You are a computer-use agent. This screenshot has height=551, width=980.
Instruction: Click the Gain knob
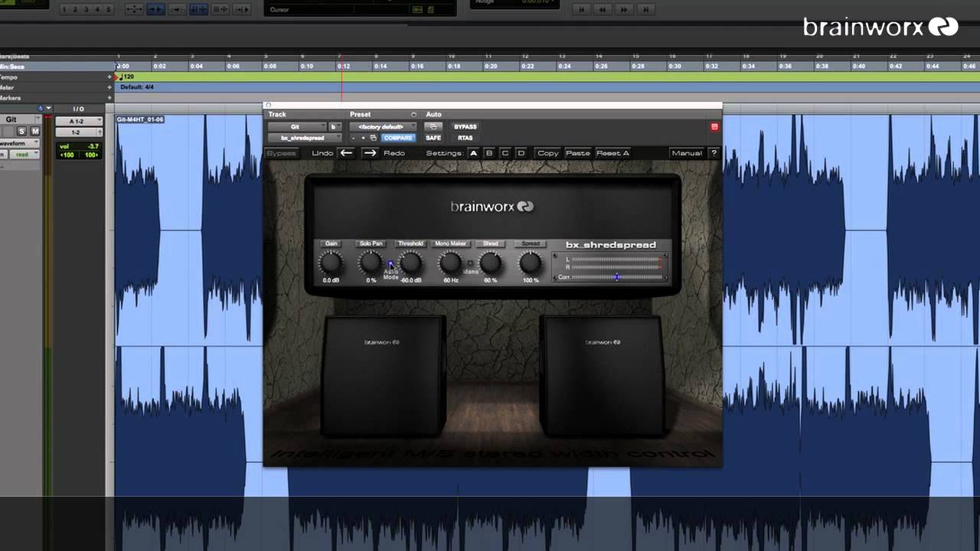[331, 263]
